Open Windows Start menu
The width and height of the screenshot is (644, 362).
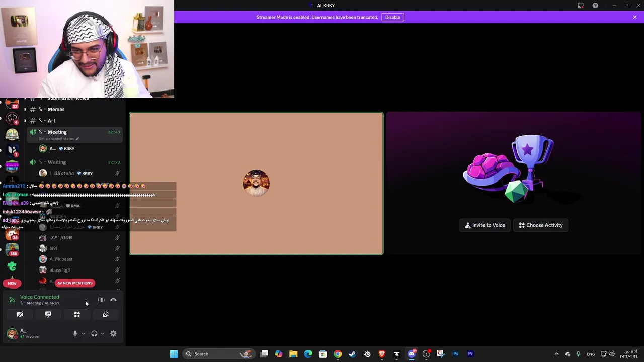point(174,354)
